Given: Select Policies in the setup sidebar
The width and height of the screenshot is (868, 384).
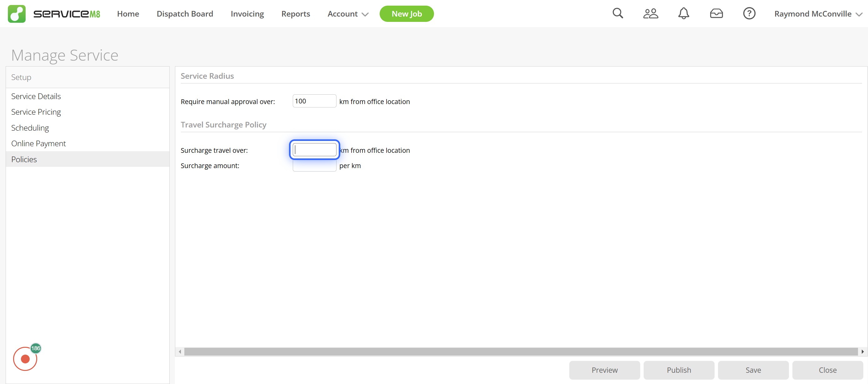Looking at the screenshot, I should pos(87,159).
